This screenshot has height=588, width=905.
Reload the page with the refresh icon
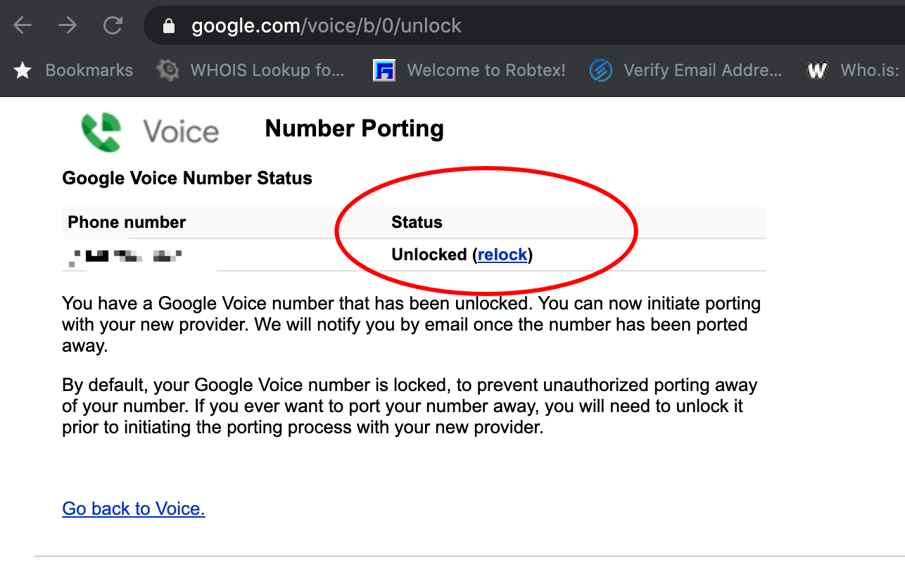pos(113,26)
